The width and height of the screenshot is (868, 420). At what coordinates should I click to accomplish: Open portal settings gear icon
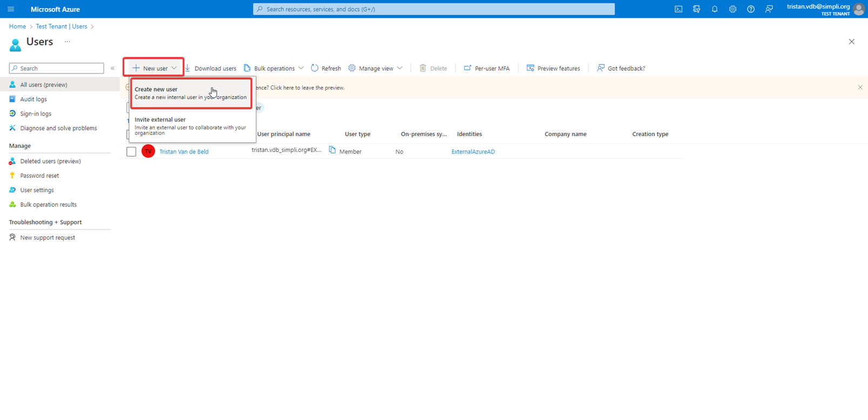pos(733,9)
